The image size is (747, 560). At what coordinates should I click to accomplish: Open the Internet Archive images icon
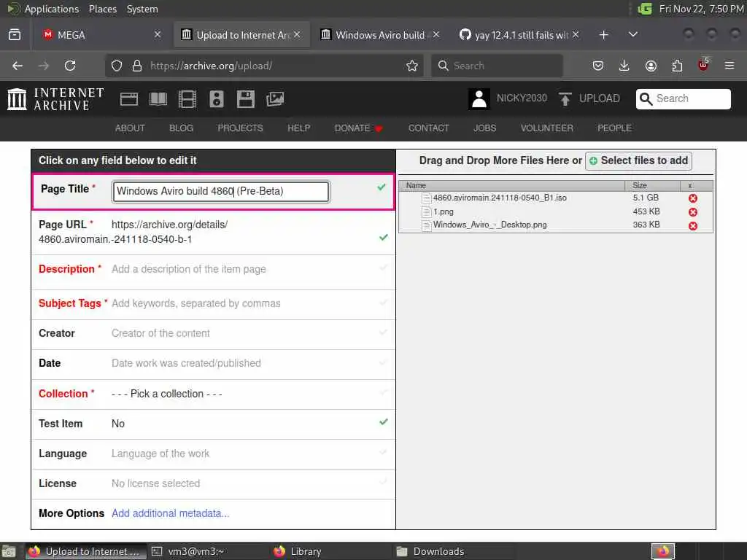click(275, 99)
